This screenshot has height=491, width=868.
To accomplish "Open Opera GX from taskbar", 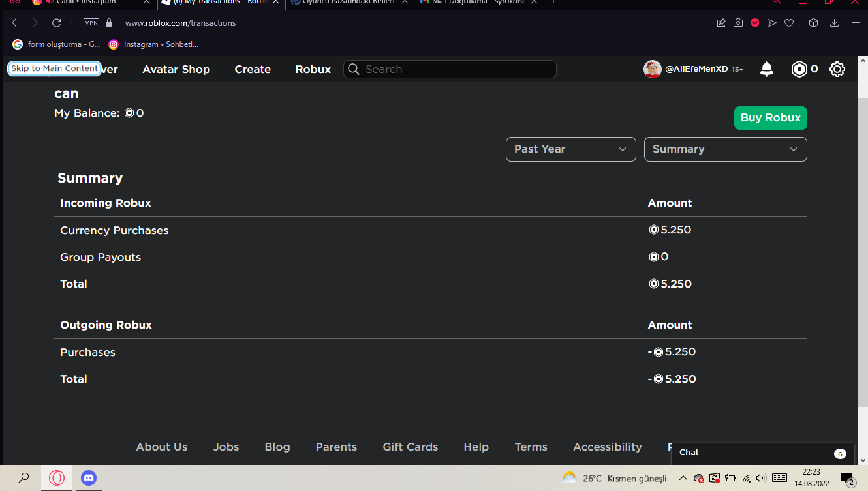I will coord(57,478).
